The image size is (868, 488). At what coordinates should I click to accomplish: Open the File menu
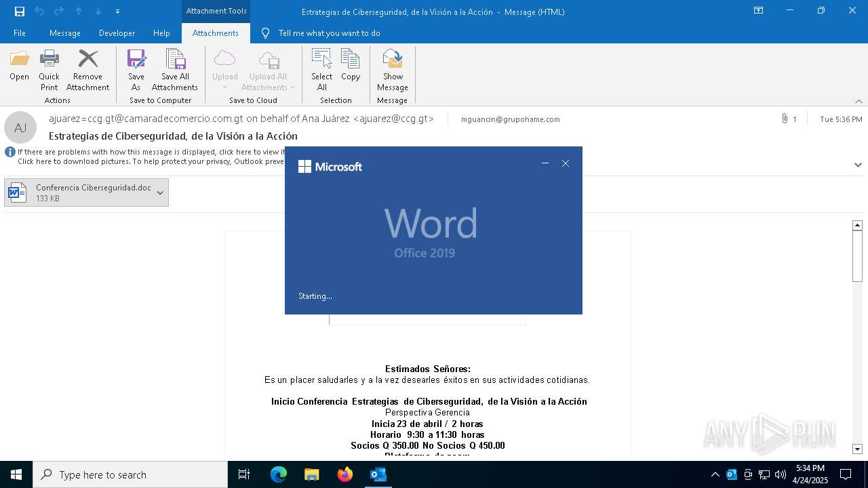pos(20,33)
